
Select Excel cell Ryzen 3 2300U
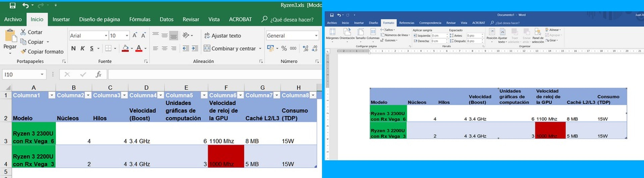tap(34, 133)
